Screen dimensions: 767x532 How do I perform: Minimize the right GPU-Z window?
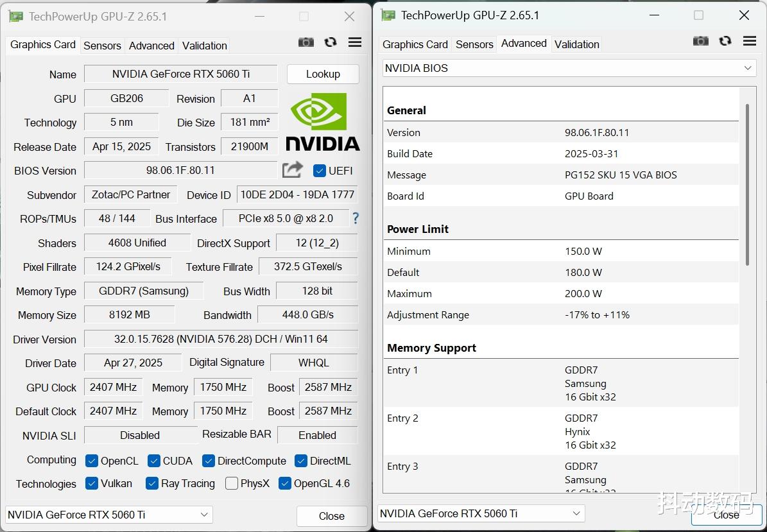click(654, 15)
